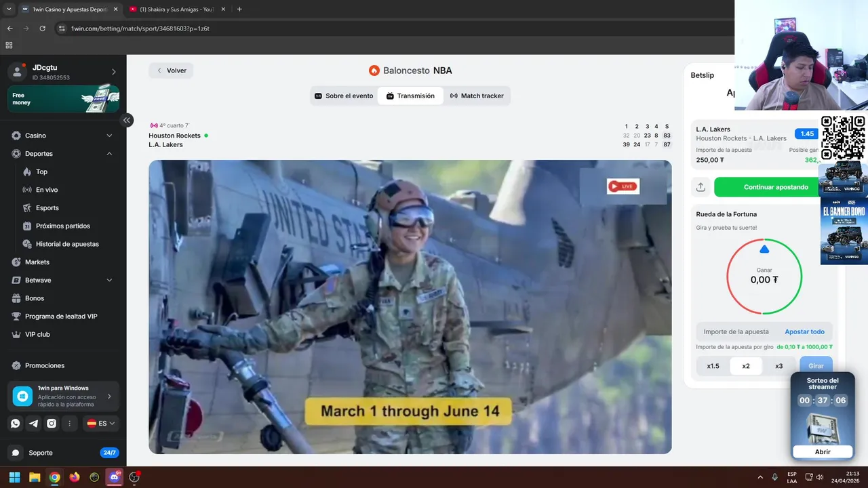Open the 1win para Windows app card
Image resolution: width=868 pixels, height=488 pixels.
coord(63,396)
